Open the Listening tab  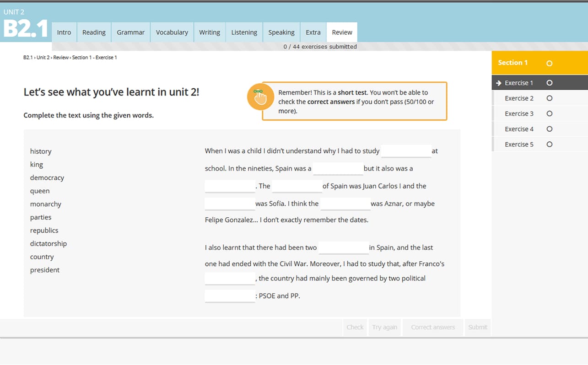[244, 32]
